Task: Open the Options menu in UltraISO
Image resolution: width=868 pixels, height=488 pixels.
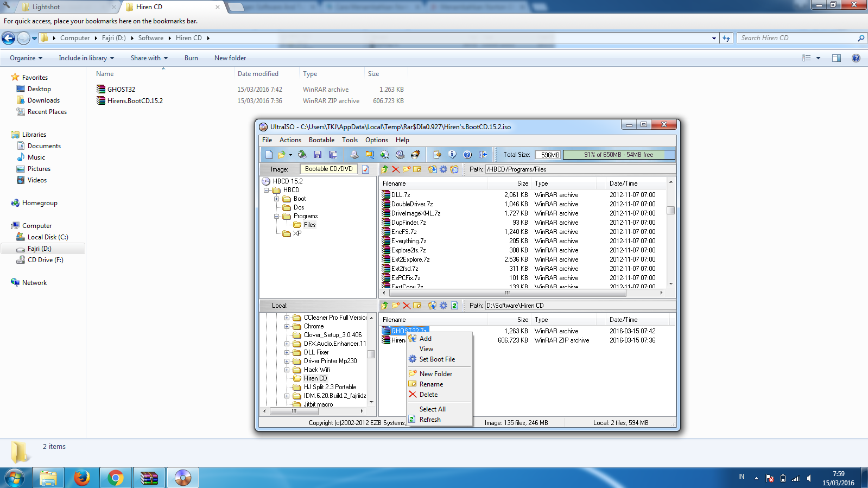Action: coord(376,140)
